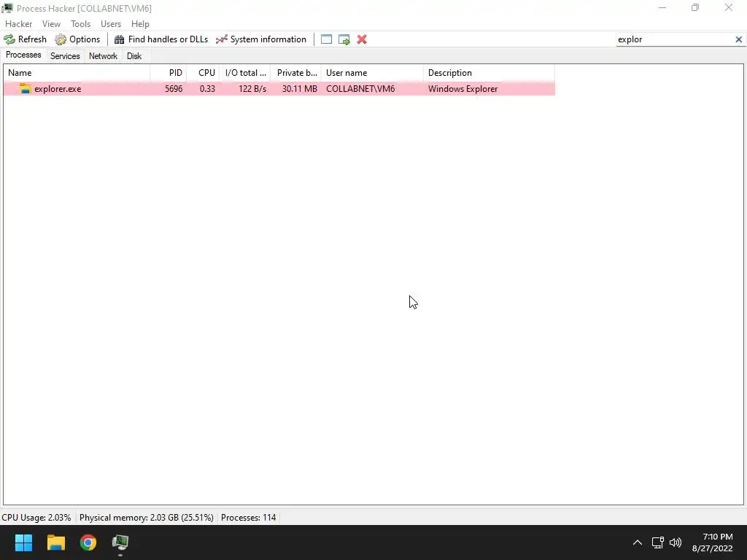Click the red X terminate icon
The width and height of the screenshot is (747, 560).
coord(362,39)
